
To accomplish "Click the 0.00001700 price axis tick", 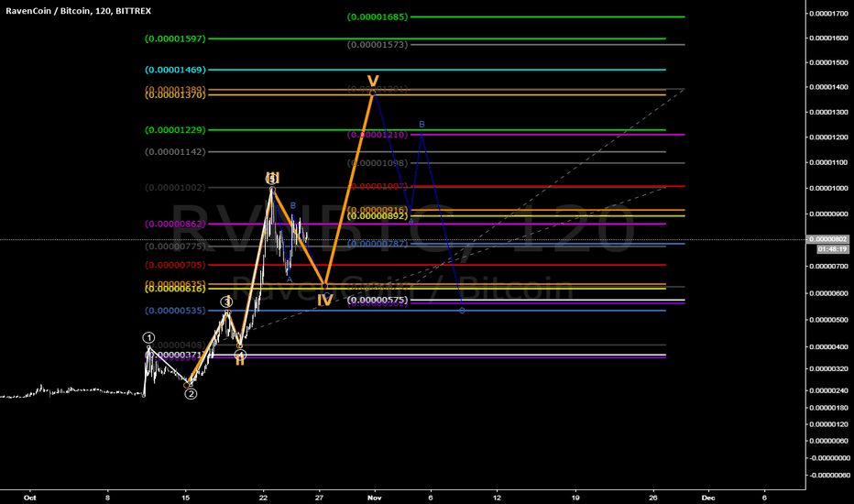I will click(828, 13).
